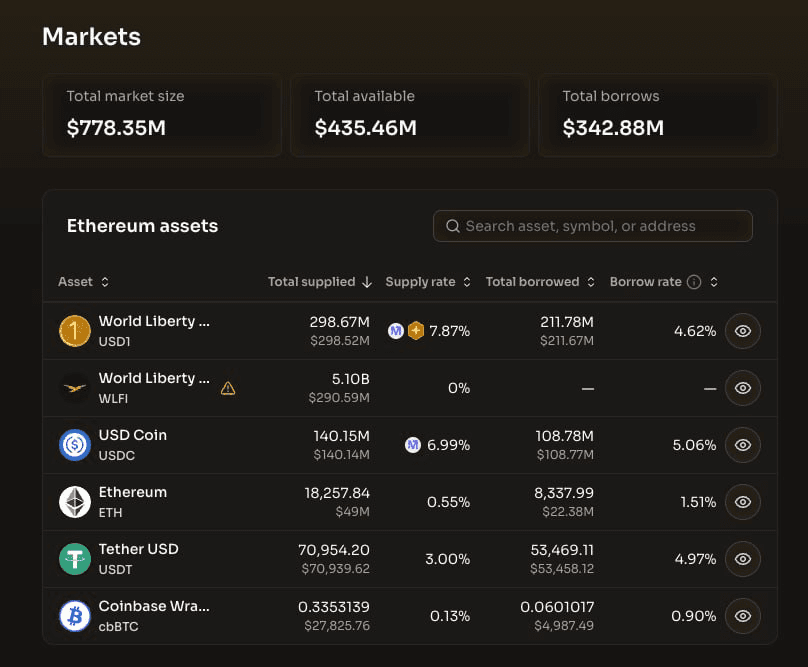The image size is (808, 667).
Task: Click the Total available $435.46M card
Action: pyautogui.click(x=410, y=114)
